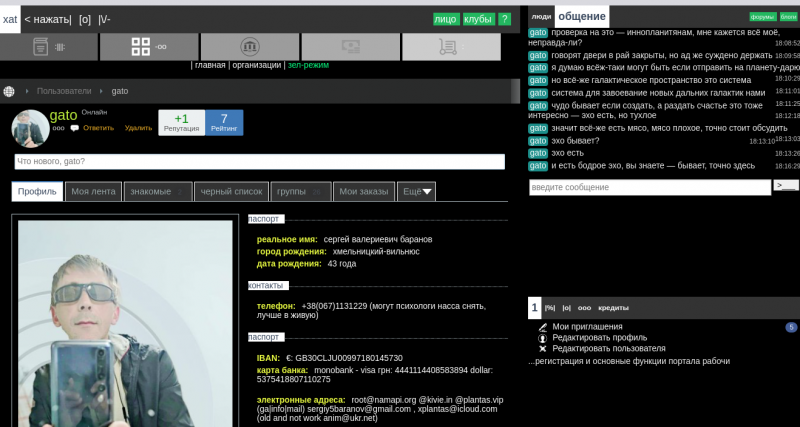Image resolution: width=800 pixels, height=427 pixels.
Task: Click the 'Что нового, gato?' status field
Action: [x=259, y=161]
